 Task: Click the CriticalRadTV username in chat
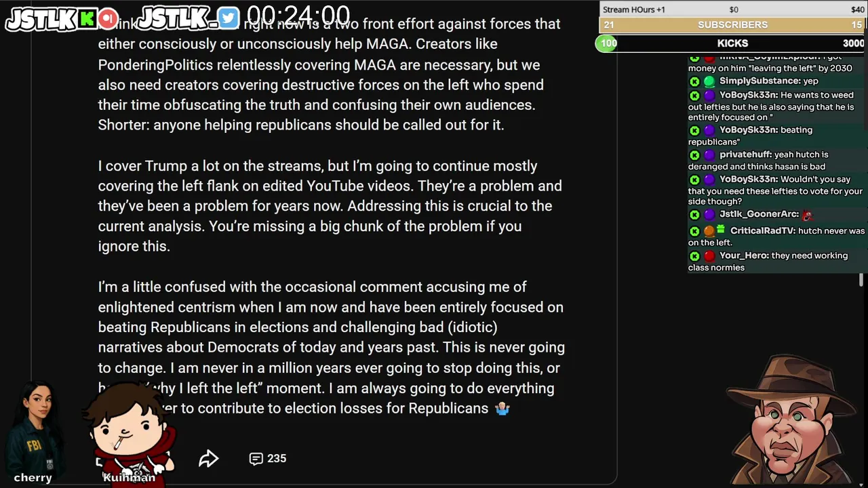click(x=762, y=230)
